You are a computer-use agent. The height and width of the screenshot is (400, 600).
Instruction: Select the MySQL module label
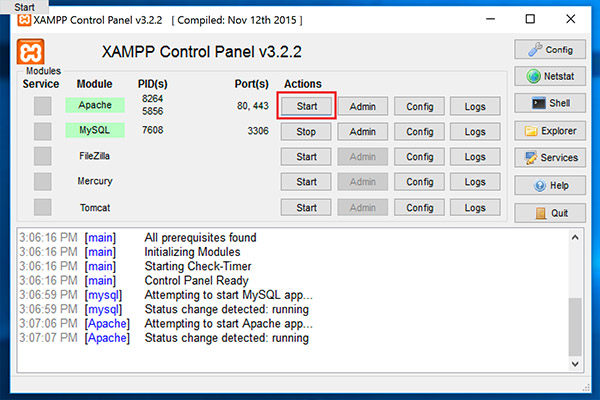click(x=95, y=130)
